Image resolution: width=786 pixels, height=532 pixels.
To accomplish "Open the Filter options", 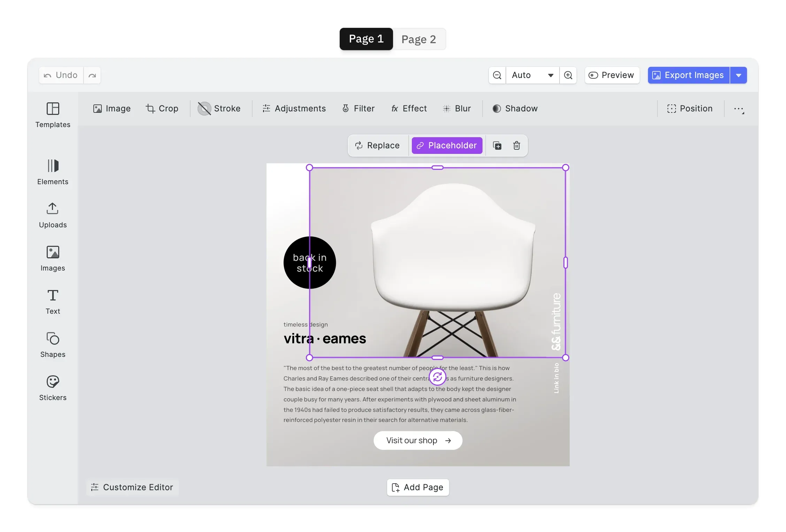I will 359,109.
